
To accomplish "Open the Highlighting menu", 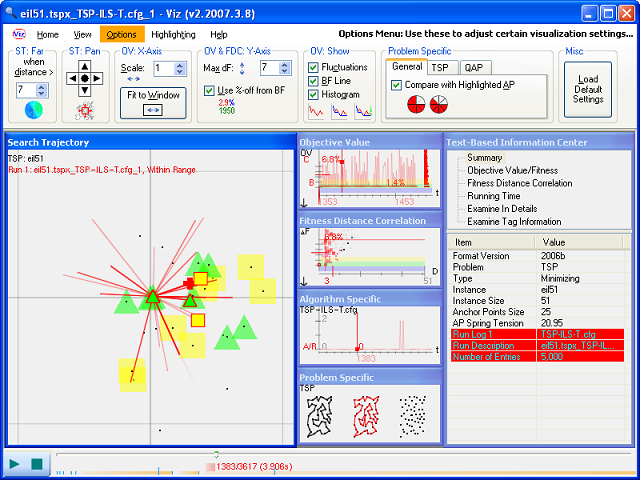I will point(173,35).
